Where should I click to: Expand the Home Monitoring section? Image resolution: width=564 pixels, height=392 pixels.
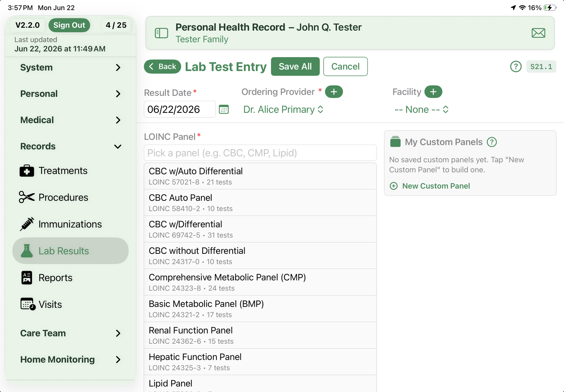[x=70, y=360]
